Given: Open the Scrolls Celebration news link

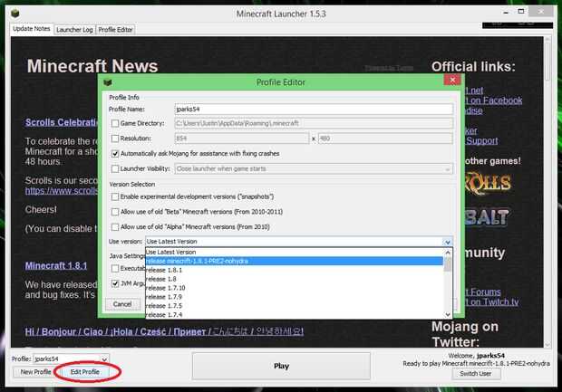Looking at the screenshot, I should [x=62, y=122].
